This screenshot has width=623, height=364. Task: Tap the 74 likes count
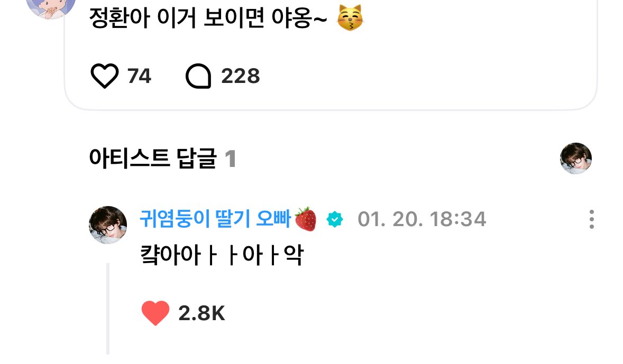click(139, 76)
